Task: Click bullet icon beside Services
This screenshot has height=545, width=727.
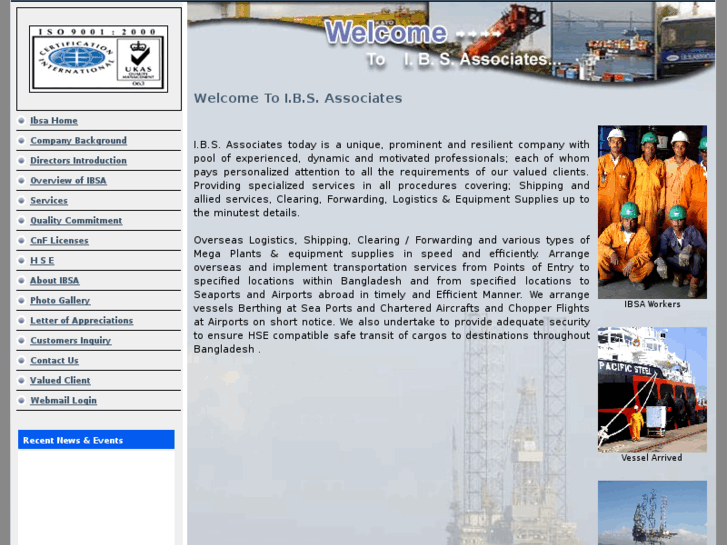Action: (x=21, y=200)
